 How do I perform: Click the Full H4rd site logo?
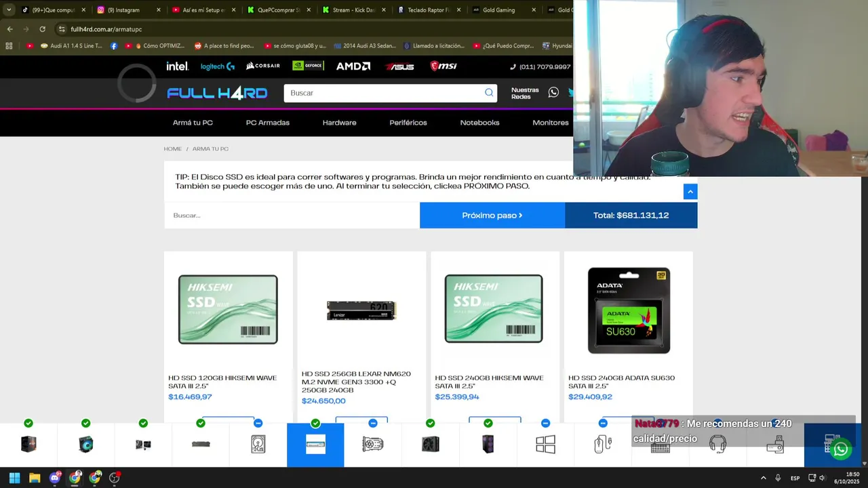click(x=217, y=93)
